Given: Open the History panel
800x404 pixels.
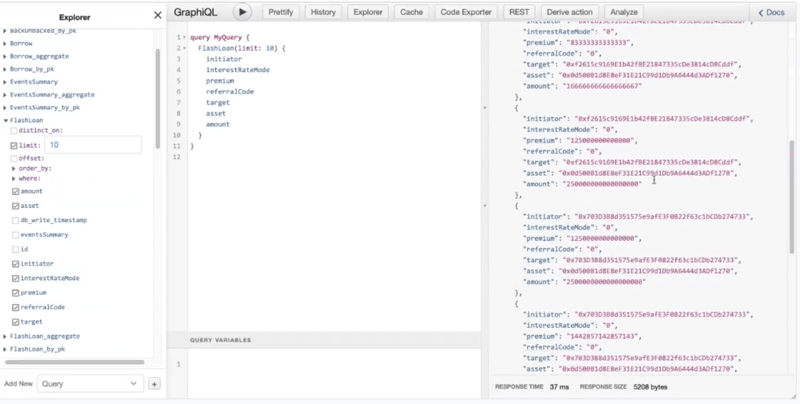Looking at the screenshot, I should point(323,12).
